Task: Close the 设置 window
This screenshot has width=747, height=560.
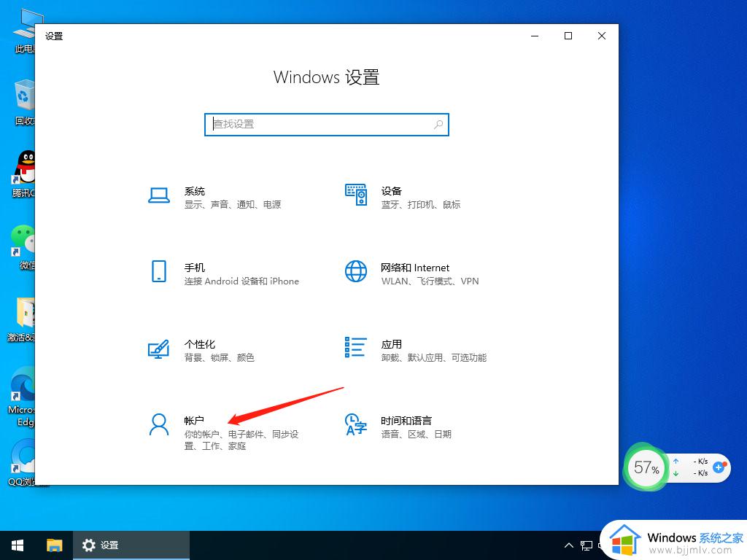Action: 602,36
